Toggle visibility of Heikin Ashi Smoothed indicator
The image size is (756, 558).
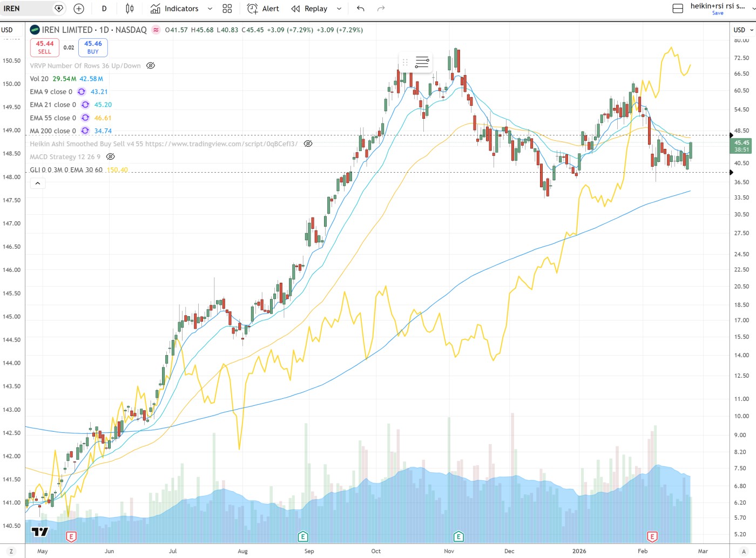coord(308,144)
